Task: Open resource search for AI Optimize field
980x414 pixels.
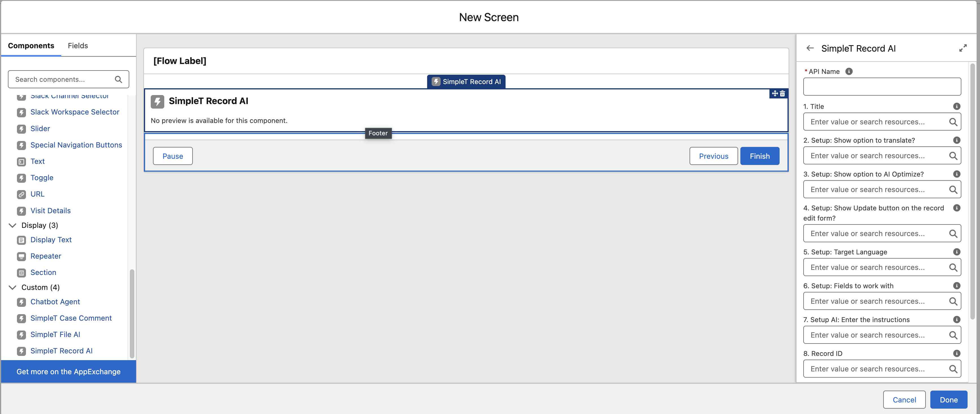Action: [x=953, y=190]
